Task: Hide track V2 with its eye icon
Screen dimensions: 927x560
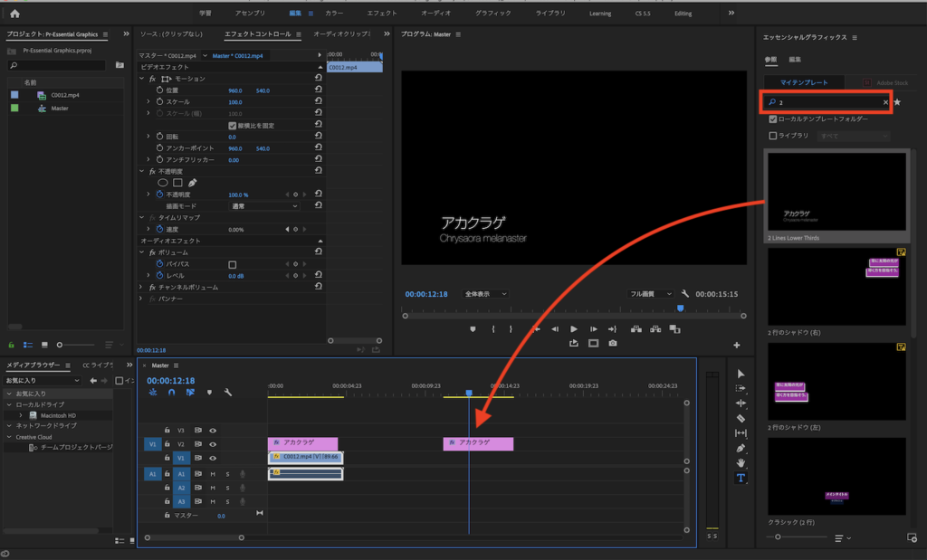Action: (x=213, y=444)
